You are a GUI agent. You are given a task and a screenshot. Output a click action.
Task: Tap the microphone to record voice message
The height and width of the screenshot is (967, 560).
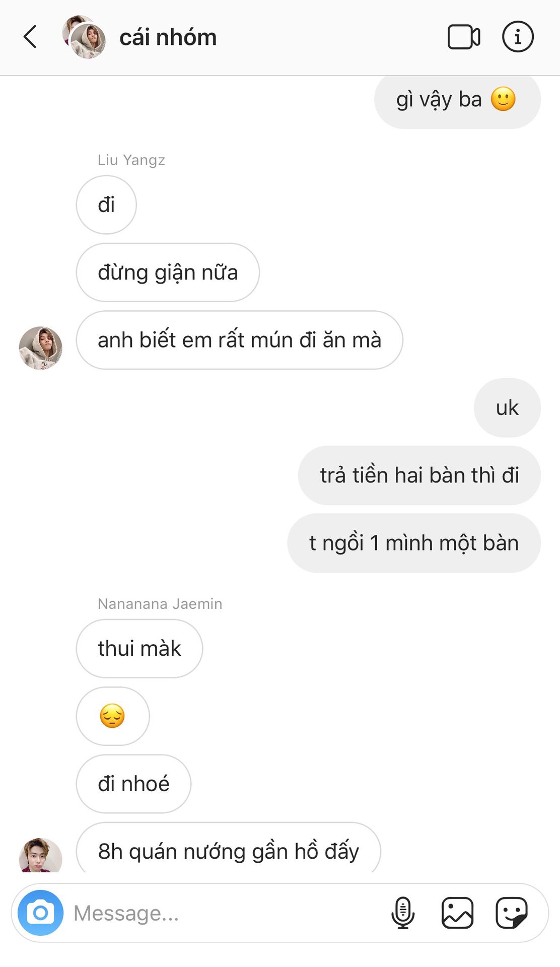[x=403, y=913]
